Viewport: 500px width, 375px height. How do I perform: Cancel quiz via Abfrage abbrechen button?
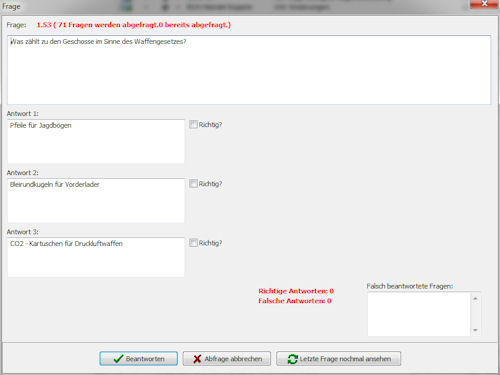[227, 359]
